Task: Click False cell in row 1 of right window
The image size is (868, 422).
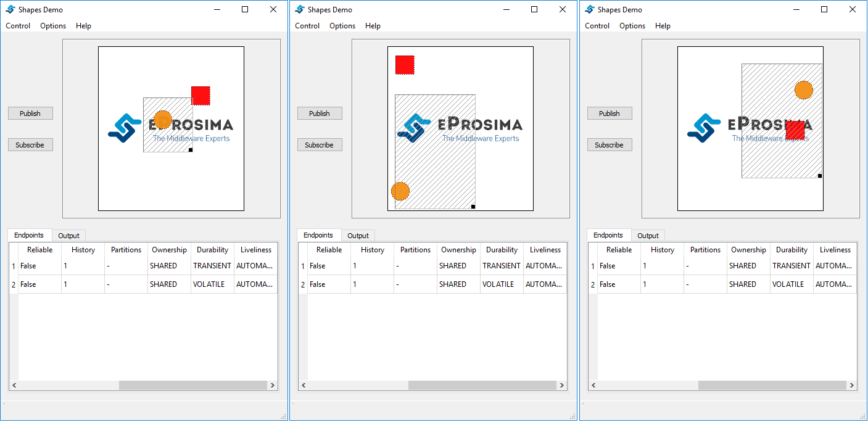Action: pyautogui.click(x=619, y=266)
